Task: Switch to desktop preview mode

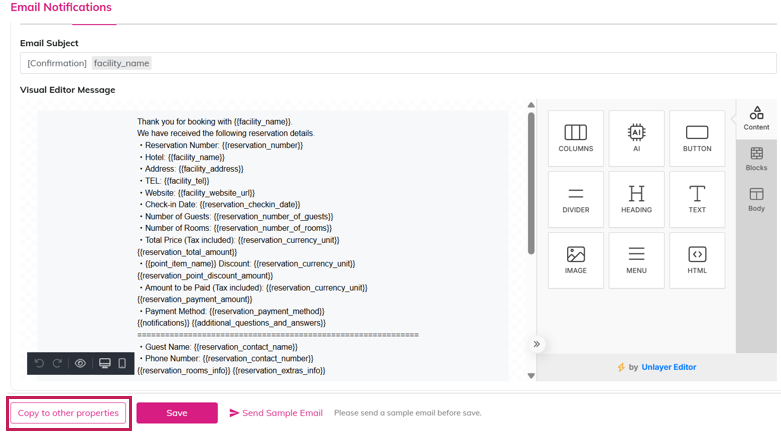Action: pos(105,364)
